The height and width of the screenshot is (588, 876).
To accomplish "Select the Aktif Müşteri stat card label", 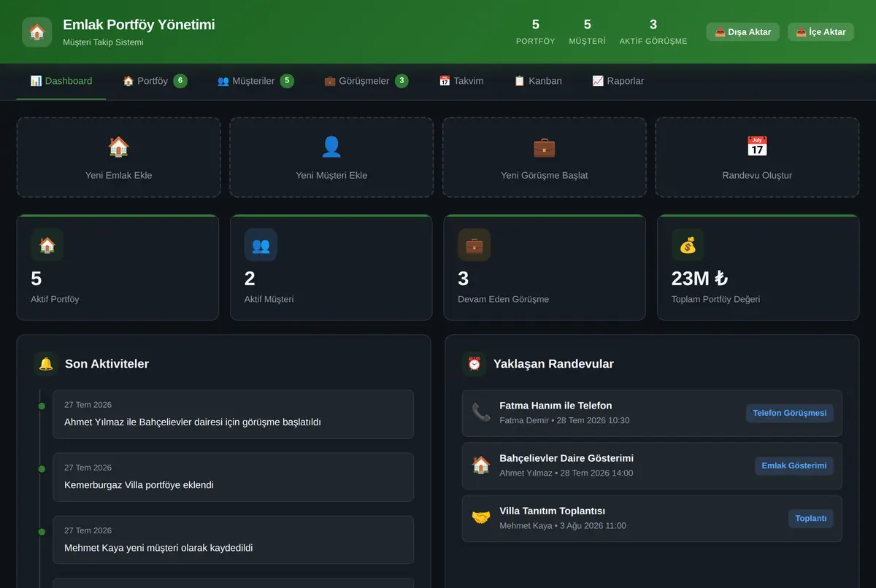I will [269, 299].
